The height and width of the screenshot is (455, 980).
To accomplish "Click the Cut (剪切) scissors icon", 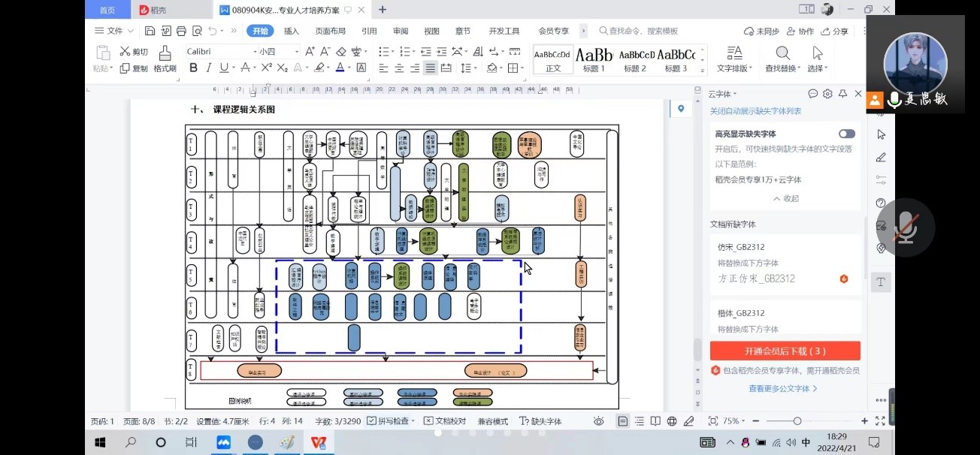I will pyautogui.click(x=125, y=51).
